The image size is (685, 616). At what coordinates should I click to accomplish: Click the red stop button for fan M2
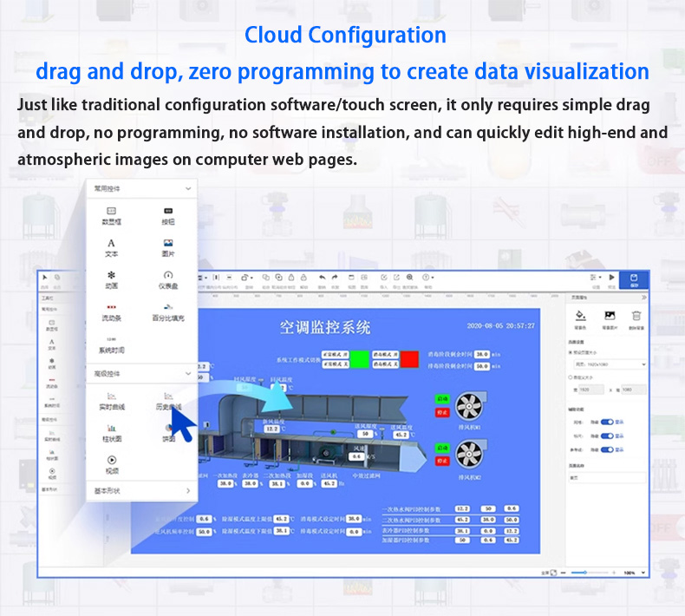point(442,461)
